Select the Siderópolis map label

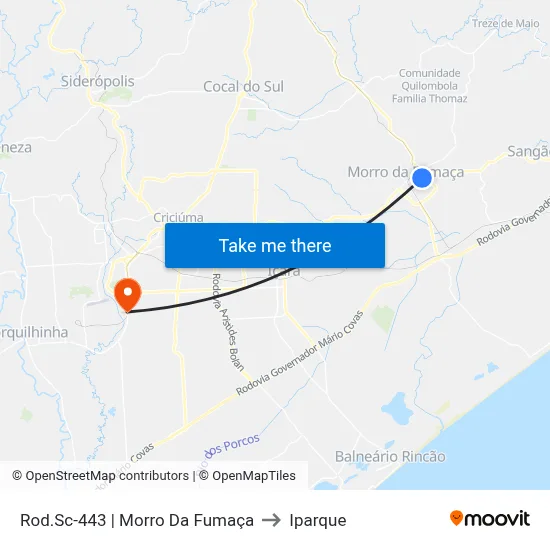coord(98,81)
